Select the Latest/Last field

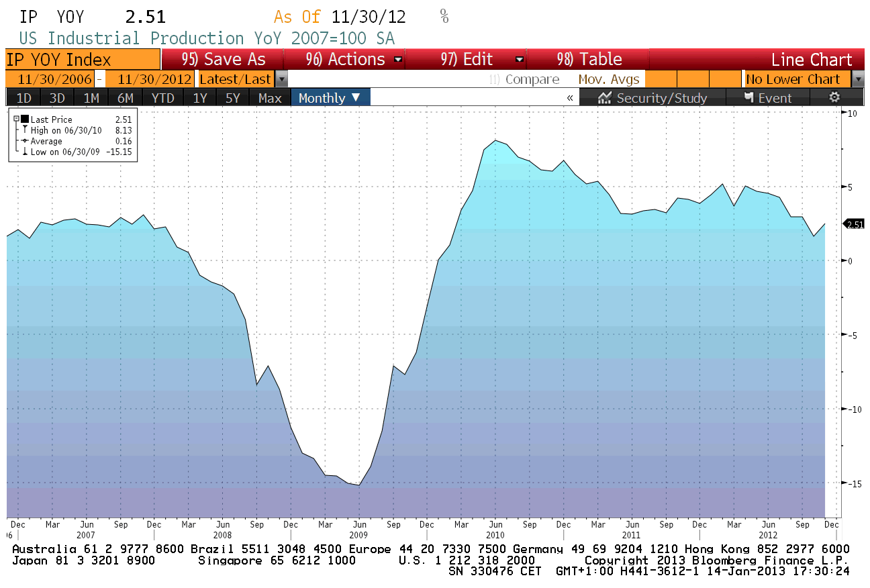(236, 79)
